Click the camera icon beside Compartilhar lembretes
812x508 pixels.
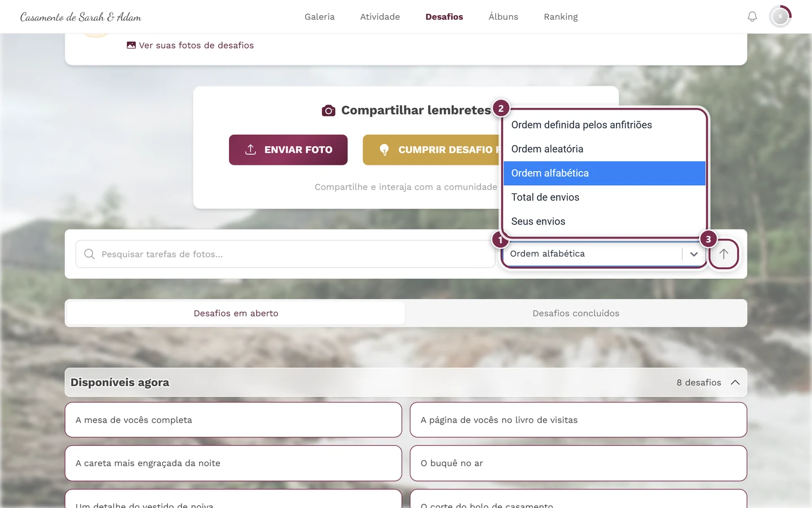pos(328,111)
